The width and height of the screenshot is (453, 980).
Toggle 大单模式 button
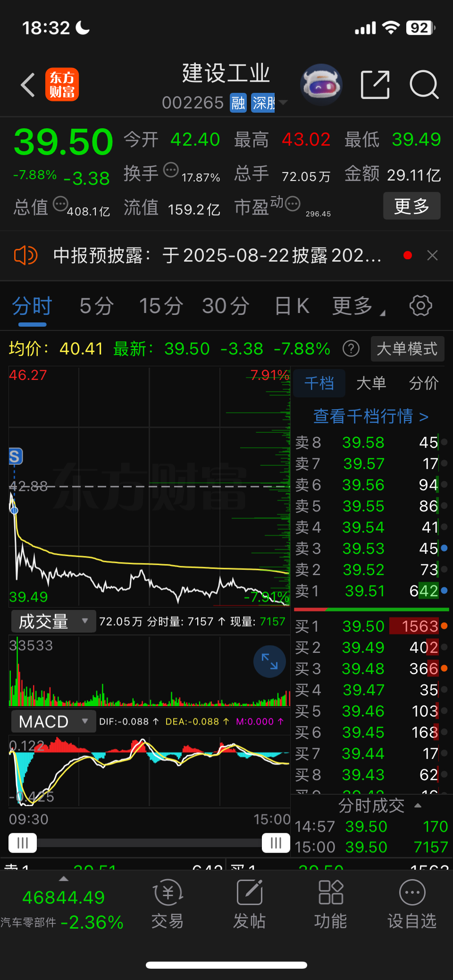(x=407, y=349)
